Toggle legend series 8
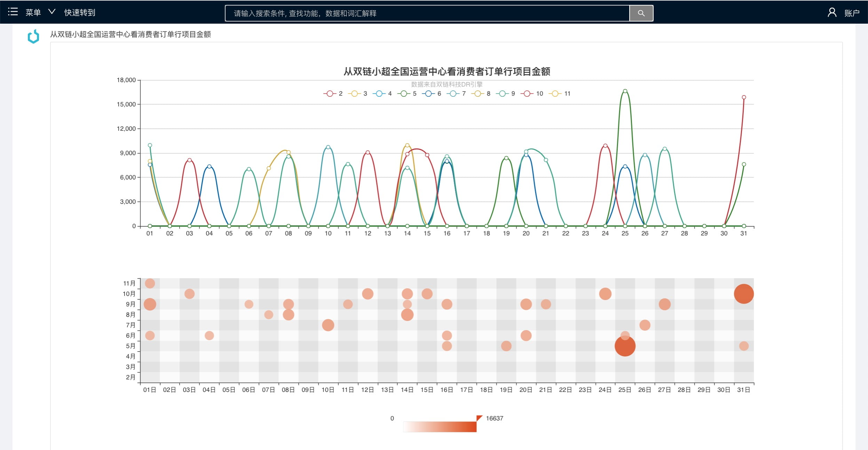The width and height of the screenshot is (868, 450). (x=481, y=94)
